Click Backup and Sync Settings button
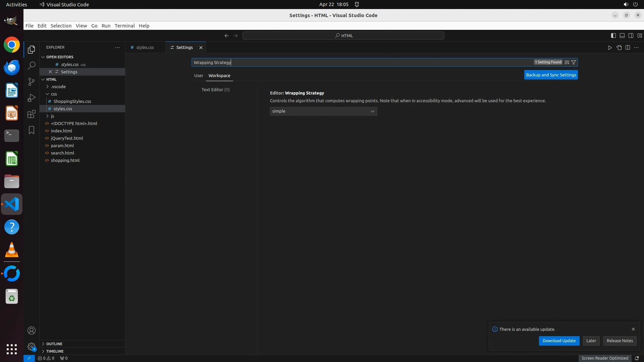This screenshot has width=644, height=362. 551,75
